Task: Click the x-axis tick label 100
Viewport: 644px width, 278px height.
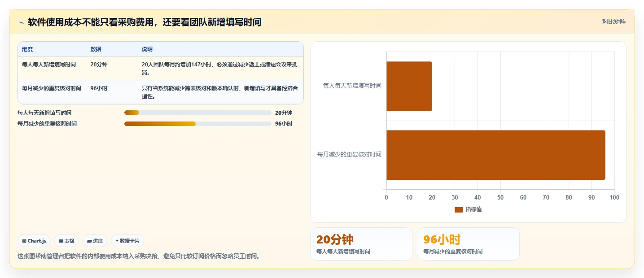Action: tap(614, 197)
